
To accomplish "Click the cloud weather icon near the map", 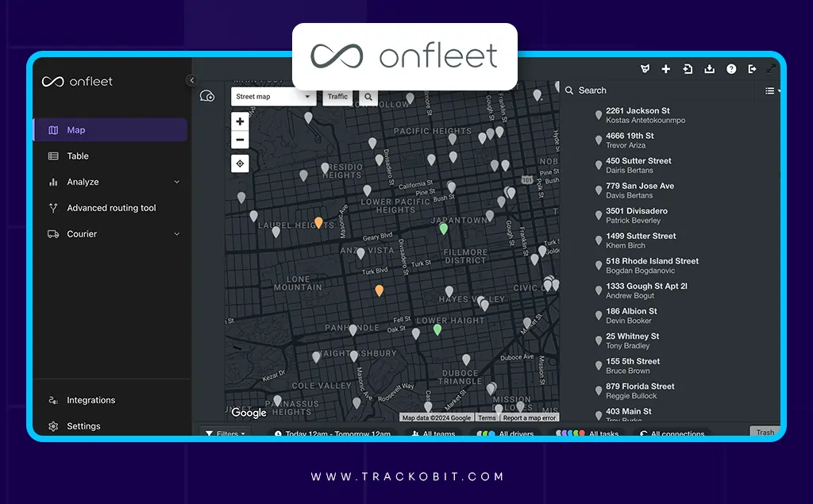I will [207, 95].
